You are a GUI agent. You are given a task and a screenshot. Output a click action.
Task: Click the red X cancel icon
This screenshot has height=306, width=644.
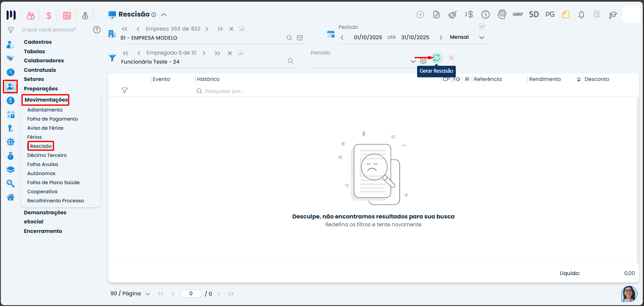click(x=451, y=58)
